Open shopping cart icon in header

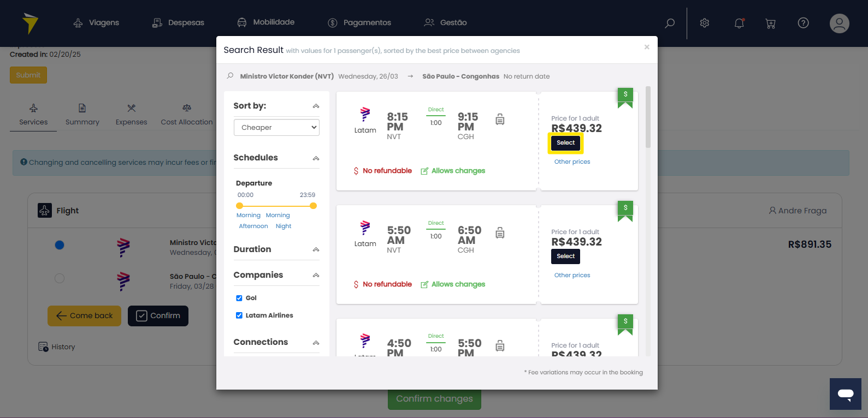coord(770,23)
